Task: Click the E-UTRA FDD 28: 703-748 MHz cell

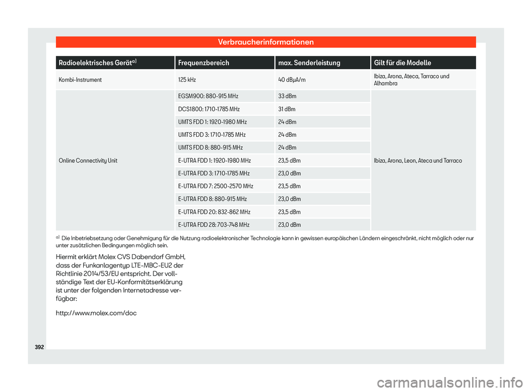Action: 224,225
